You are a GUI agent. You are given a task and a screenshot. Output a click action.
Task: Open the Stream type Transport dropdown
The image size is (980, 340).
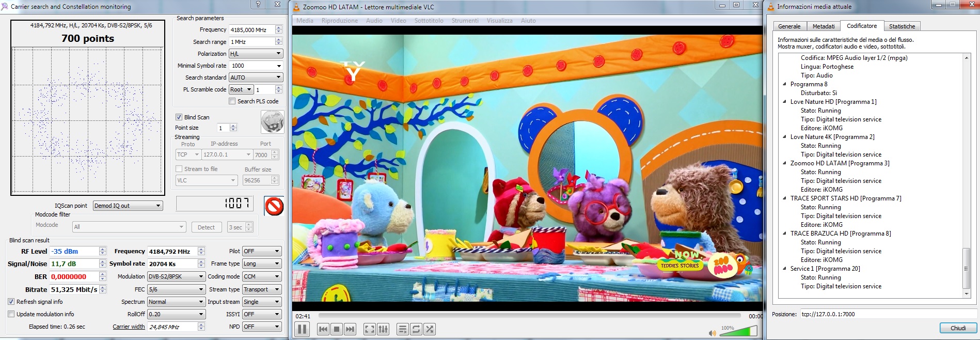[x=262, y=289]
